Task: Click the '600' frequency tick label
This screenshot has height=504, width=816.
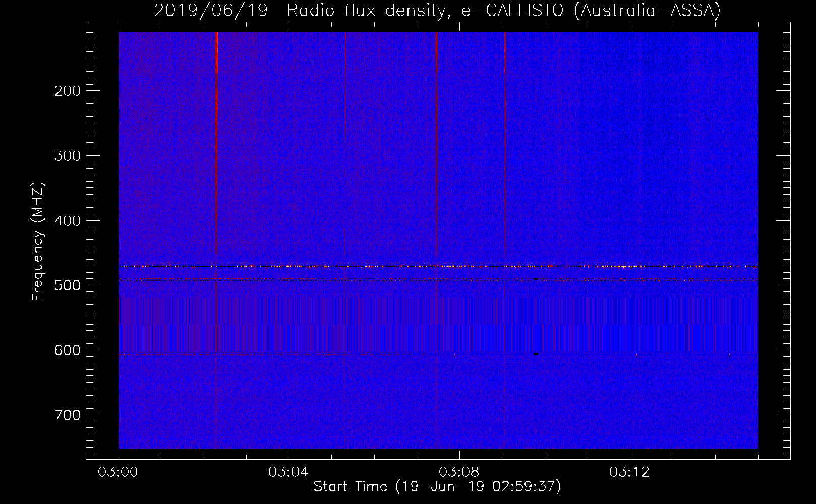Action: click(67, 350)
